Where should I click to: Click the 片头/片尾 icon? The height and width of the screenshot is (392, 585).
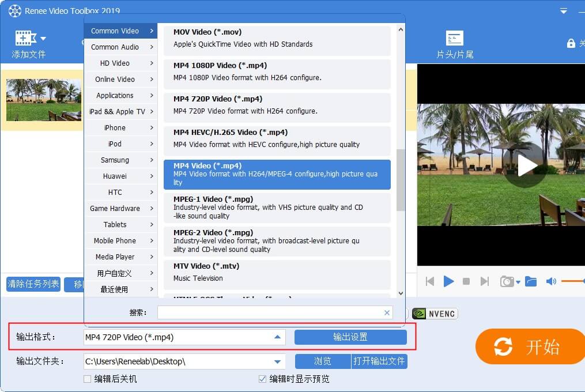454,38
